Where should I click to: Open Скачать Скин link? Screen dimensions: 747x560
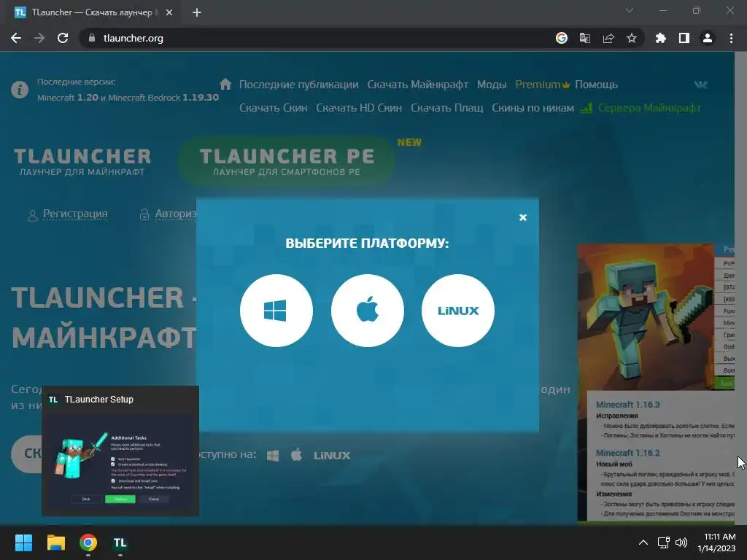[273, 108]
